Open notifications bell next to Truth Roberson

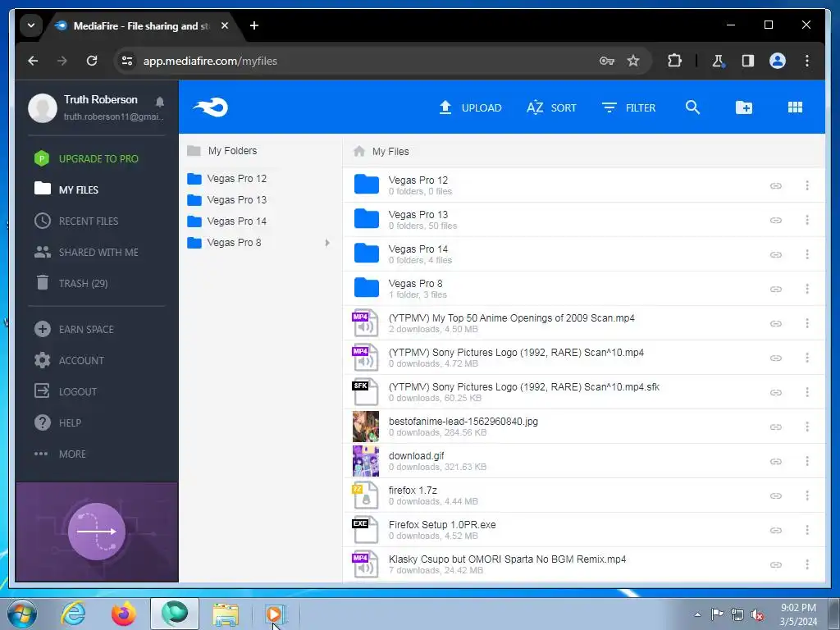tap(160, 101)
